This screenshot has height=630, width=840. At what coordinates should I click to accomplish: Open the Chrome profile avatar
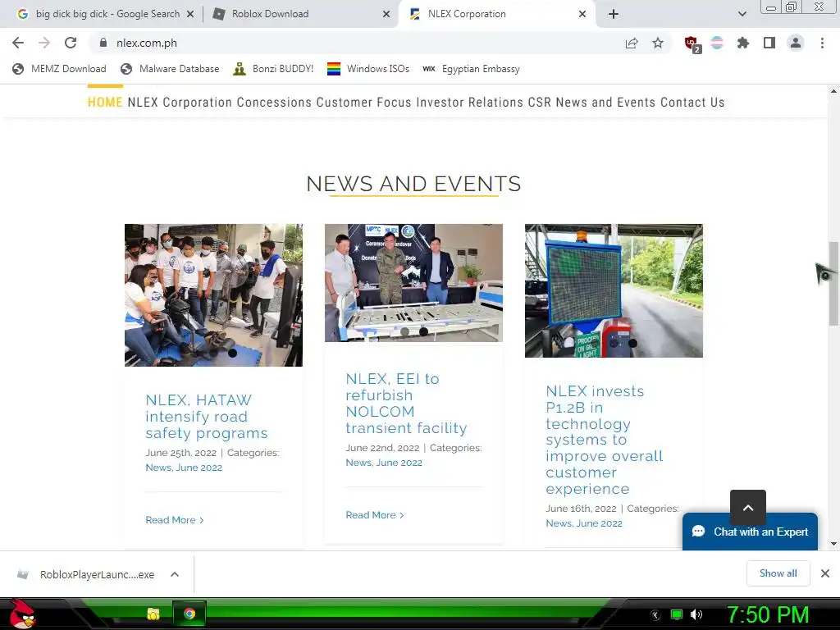796,43
